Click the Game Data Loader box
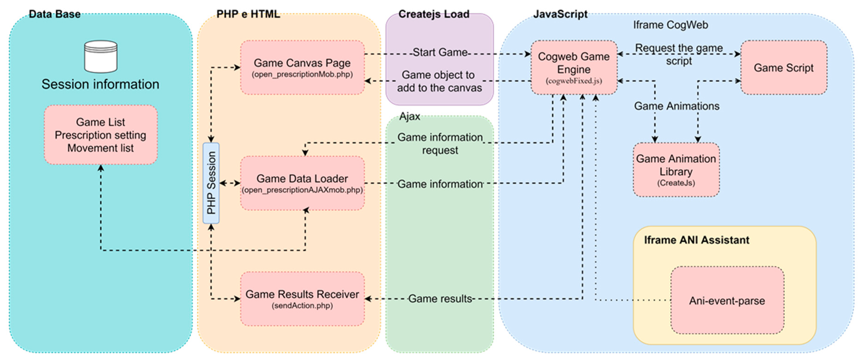This screenshot has width=868, height=362. coord(302,183)
